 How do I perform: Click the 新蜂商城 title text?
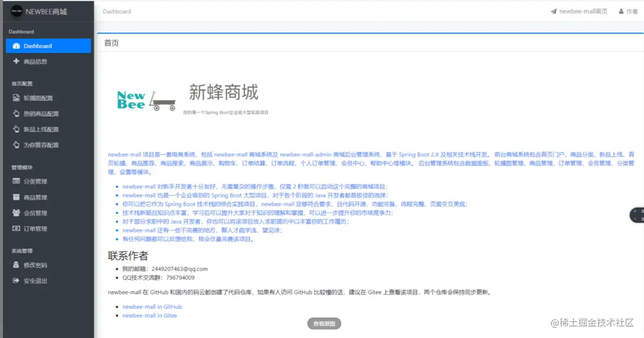point(223,92)
